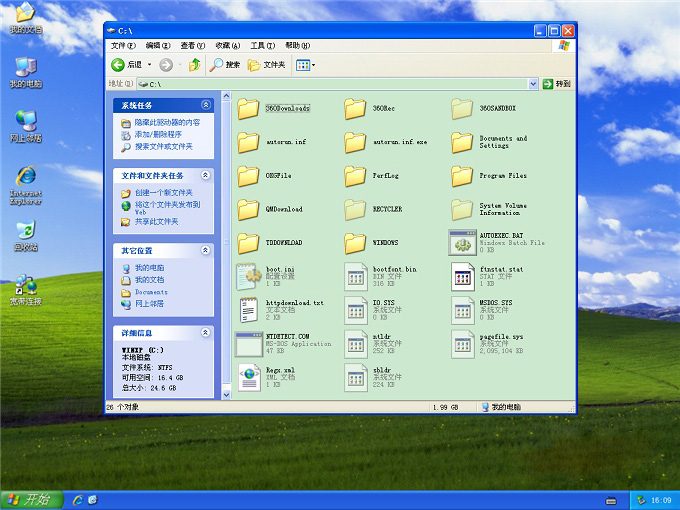Select the ntldr system file icon

[x=356, y=344]
